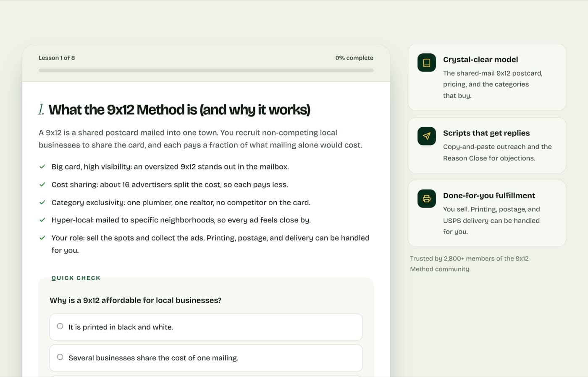Click the checkmark next to Your role
This screenshot has height=377, width=588.
pyautogui.click(x=42, y=237)
